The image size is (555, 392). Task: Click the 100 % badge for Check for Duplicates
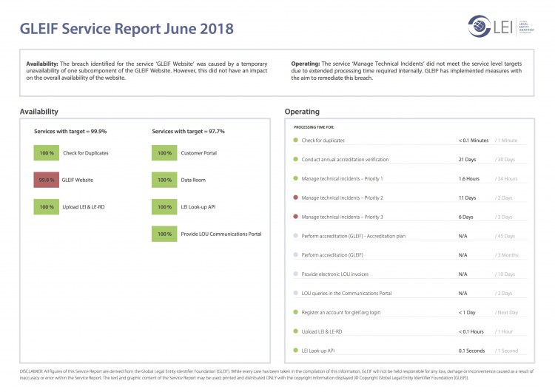click(x=47, y=153)
